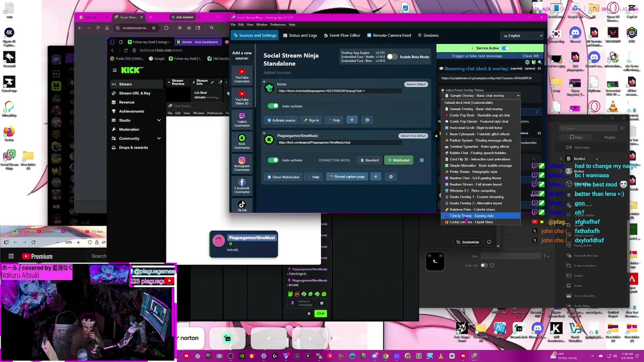Screen dimensions: 644x362
Task: Add a TikTok source
Action: click(x=242, y=206)
